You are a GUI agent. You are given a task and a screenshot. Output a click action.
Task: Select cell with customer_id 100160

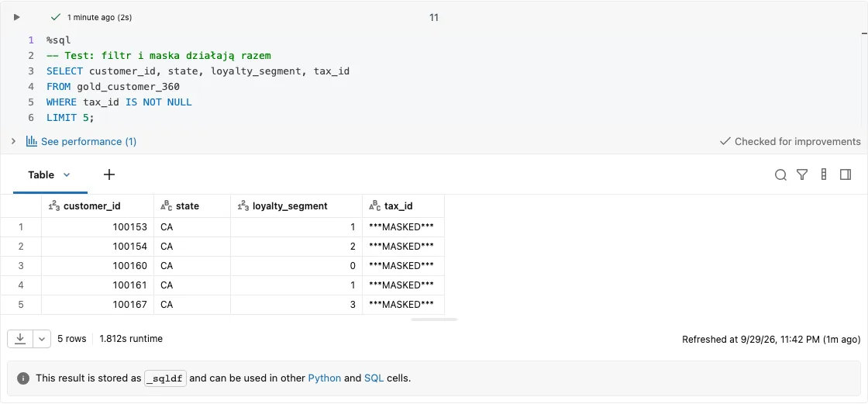point(98,266)
